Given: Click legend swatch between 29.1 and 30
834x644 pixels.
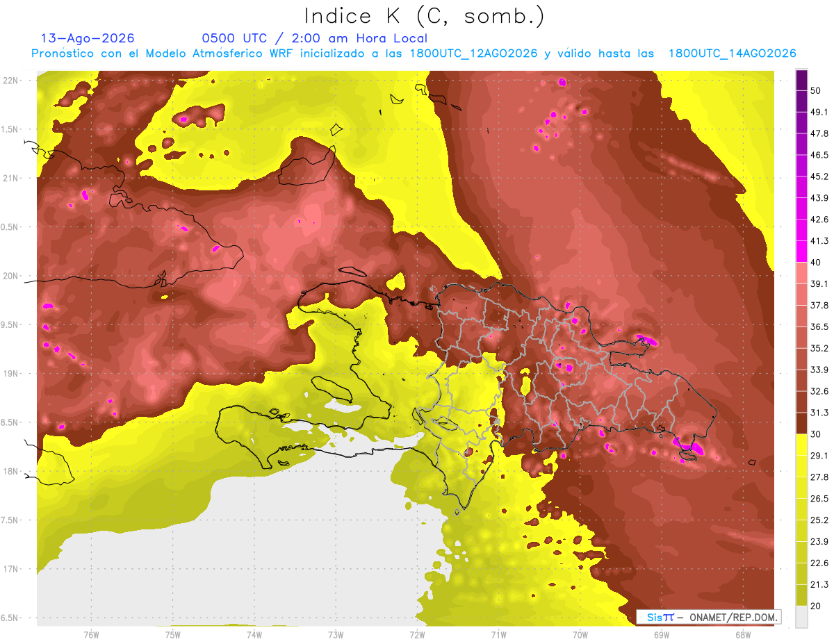Looking at the screenshot, I should 801,445.
